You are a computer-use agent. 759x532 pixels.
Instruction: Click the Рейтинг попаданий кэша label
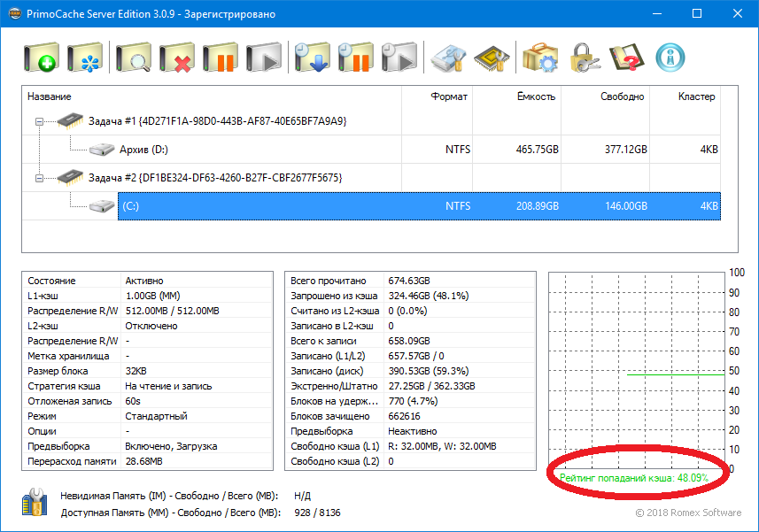pyautogui.click(x=633, y=478)
